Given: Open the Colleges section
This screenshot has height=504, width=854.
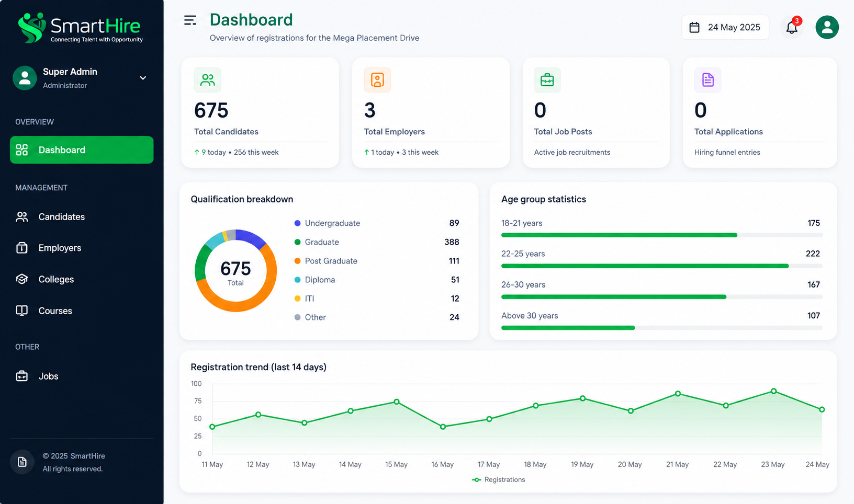Looking at the screenshot, I should click(82, 279).
